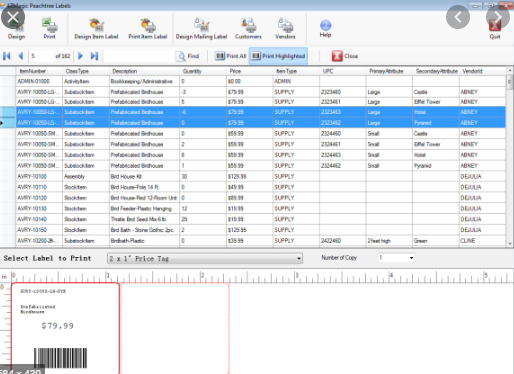Go to previous record arrow
Viewport: 514px width, 374px height.
(x=21, y=56)
